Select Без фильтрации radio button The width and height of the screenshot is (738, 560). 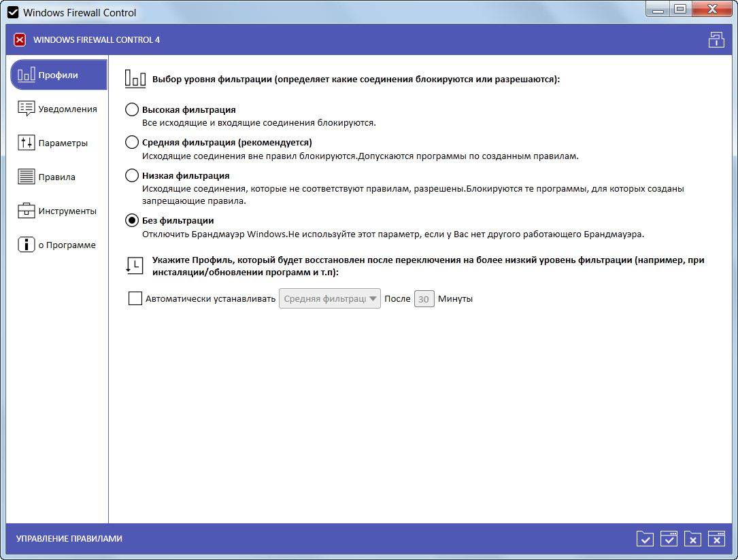132,220
